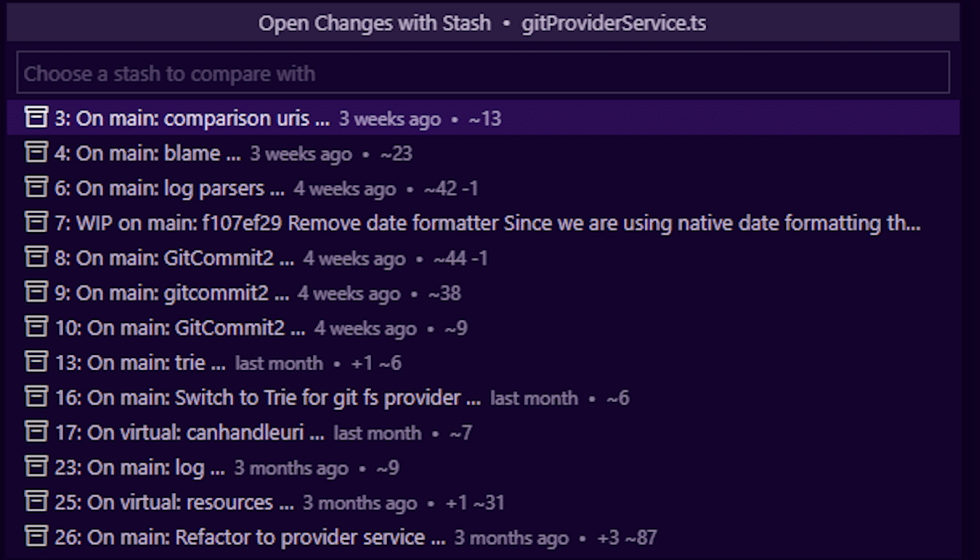The image size is (980, 560).
Task: Click the stash icon beside 'canhandleuri' entry
Action: coord(36,432)
